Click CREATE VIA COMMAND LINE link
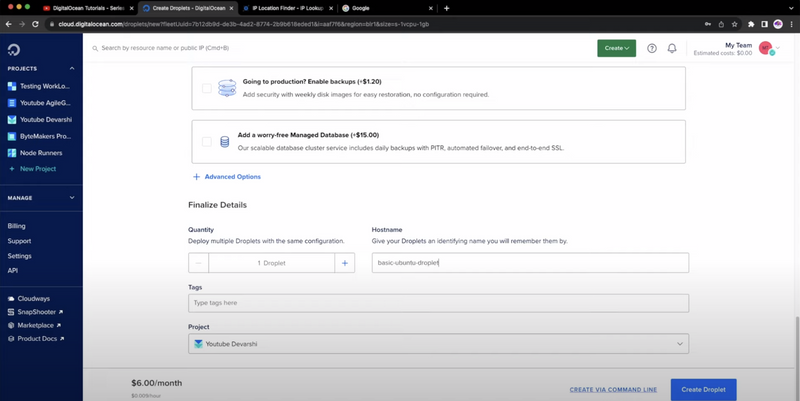Image resolution: width=800 pixels, height=401 pixels. click(x=613, y=390)
